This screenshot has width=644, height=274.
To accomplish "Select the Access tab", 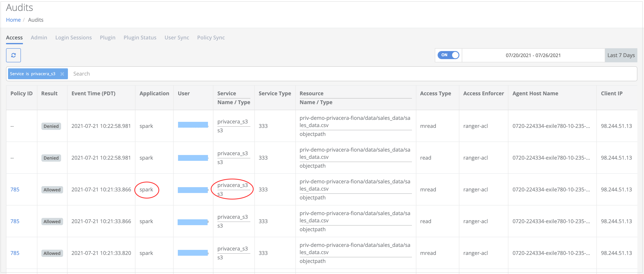I will tap(14, 38).
